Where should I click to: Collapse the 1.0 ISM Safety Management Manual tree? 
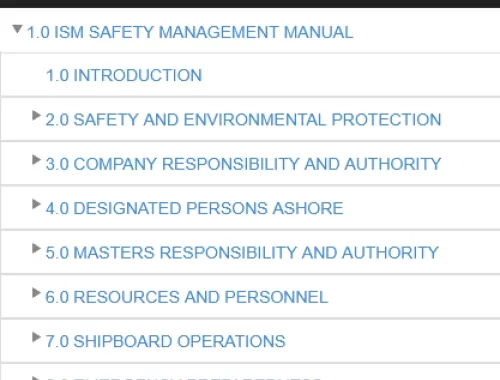tap(17, 29)
